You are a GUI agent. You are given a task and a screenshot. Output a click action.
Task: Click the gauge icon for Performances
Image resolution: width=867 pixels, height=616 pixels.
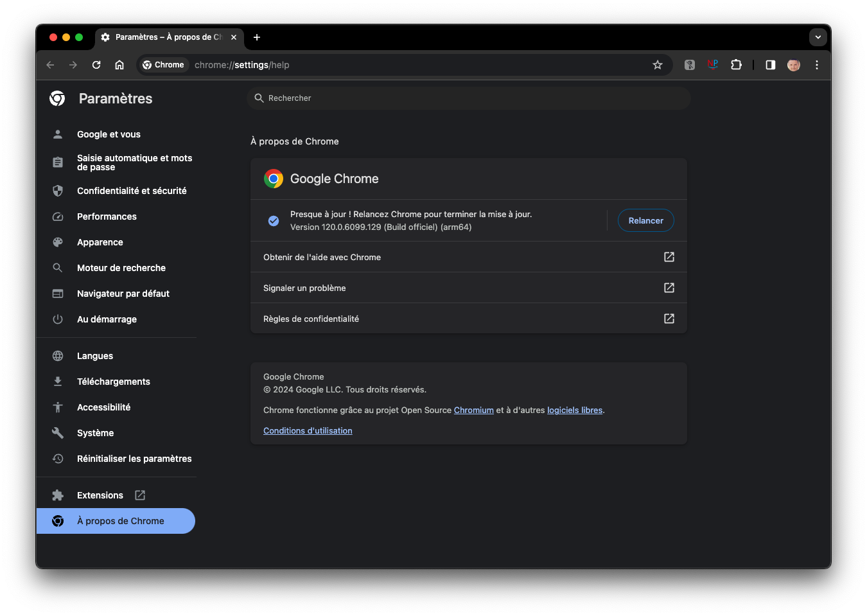pos(58,216)
